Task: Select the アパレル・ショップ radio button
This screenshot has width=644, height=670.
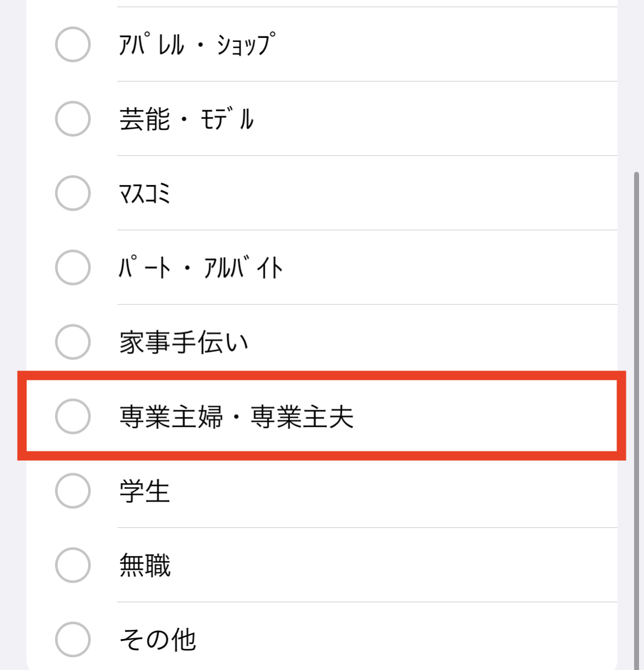Action: click(73, 45)
